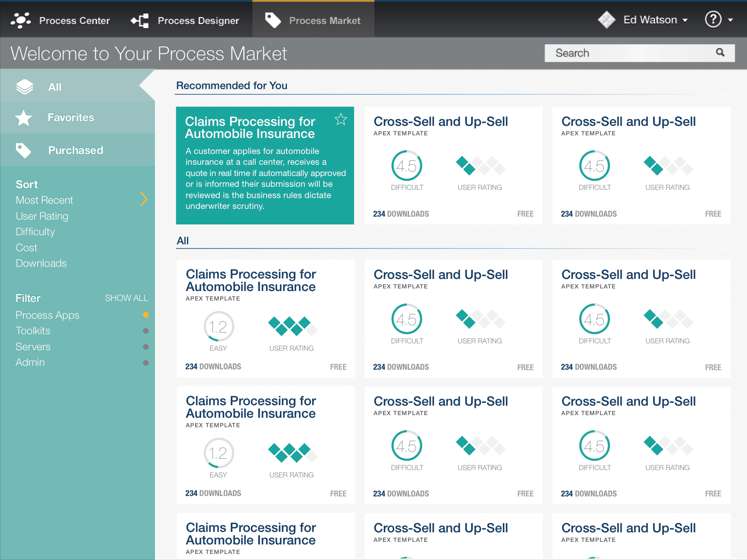Click user rating diamonds in last recommended Cross-Sell card
The image size is (747, 560).
click(668, 166)
